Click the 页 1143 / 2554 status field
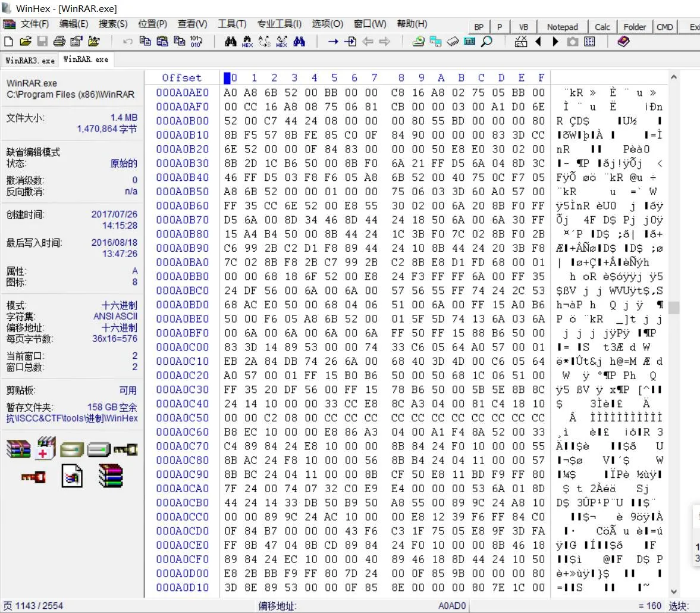Viewport: 700px width, 613px height. click(33, 605)
